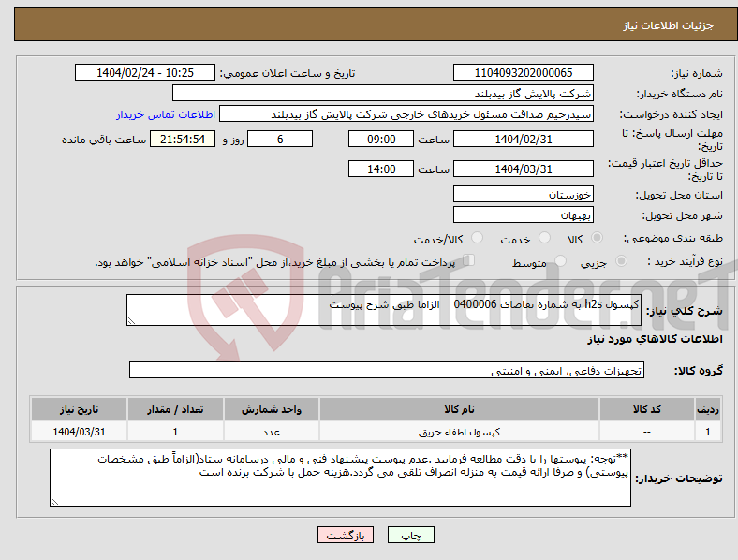
Task: Open the اطلاعات تماس خریدار link
Action: click(166, 114)
